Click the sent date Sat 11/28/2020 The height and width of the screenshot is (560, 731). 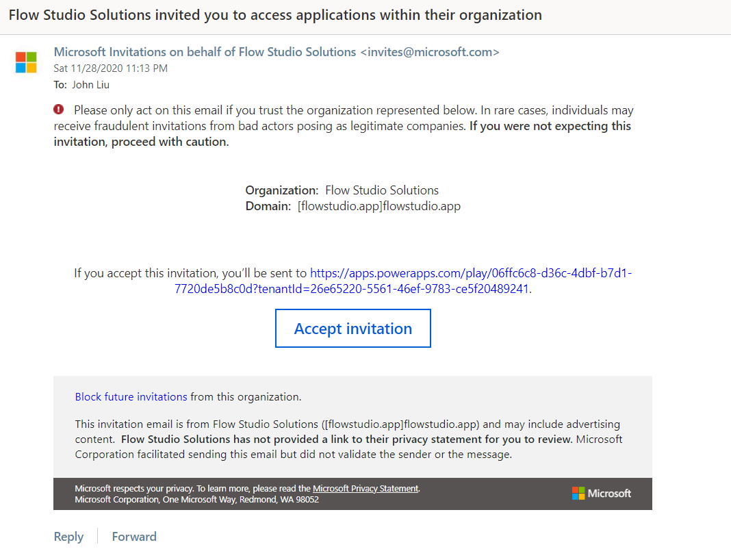click(x=110, y=68)
